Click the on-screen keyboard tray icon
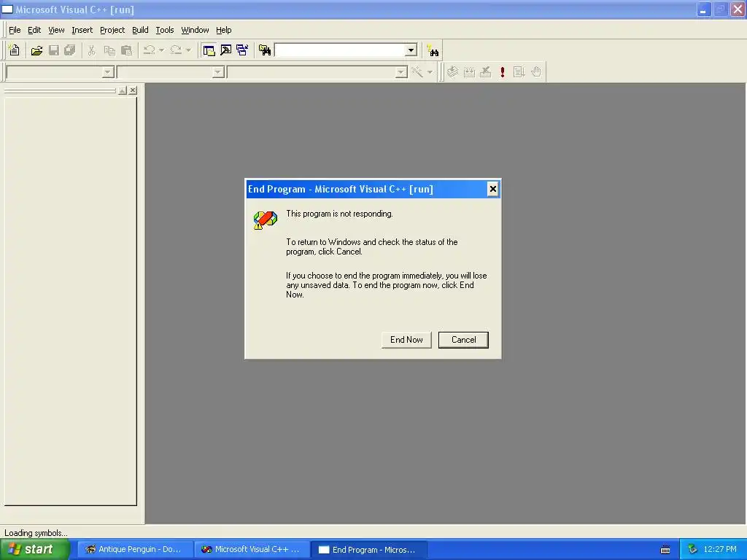The height and width of the screenshot is (560, 747). click(665, 550)
